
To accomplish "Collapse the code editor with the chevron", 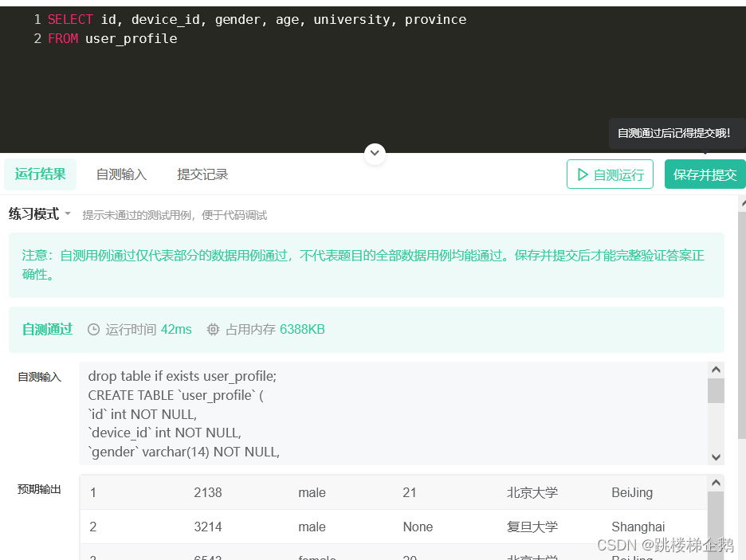I will click(x=375, y=154).
